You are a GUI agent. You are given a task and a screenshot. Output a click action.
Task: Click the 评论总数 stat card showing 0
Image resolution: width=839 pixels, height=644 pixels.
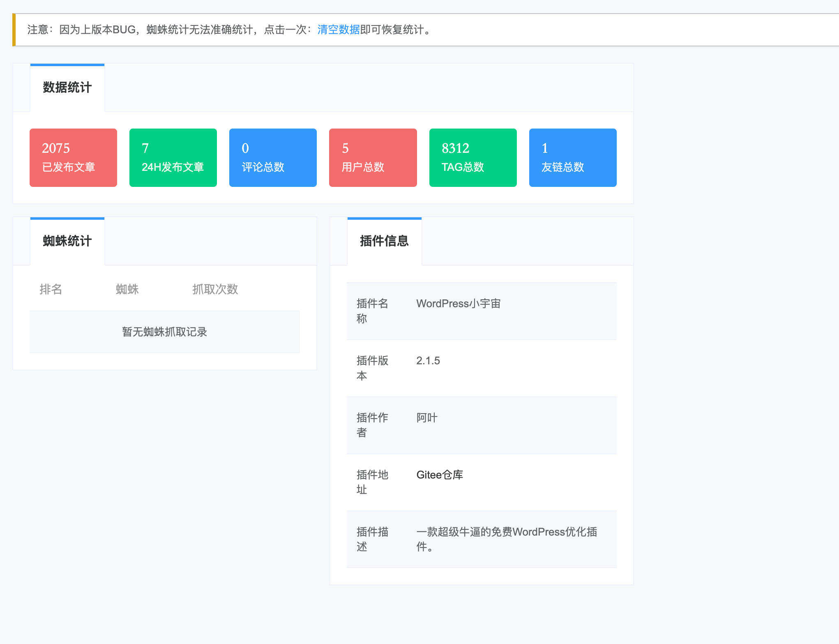pyautogui.click(x=273, y=157)
